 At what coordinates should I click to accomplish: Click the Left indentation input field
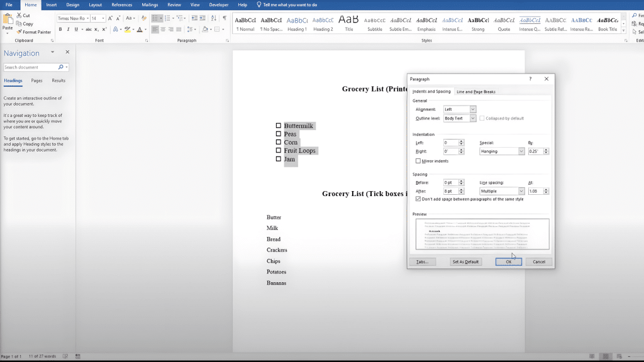(451, 143)
